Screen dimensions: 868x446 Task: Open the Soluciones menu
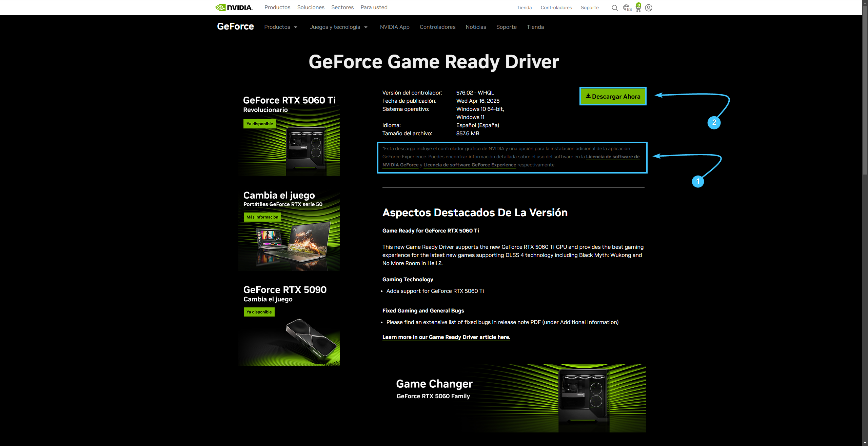coord(311,7)
